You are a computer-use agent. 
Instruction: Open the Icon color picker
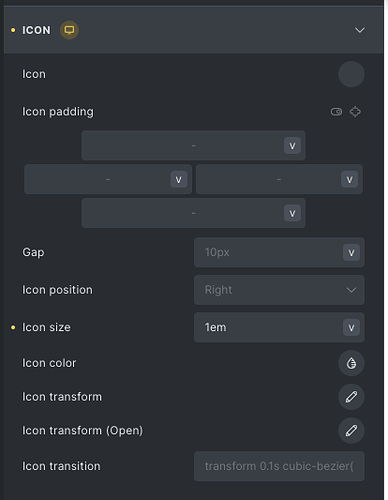pos(351,363)
